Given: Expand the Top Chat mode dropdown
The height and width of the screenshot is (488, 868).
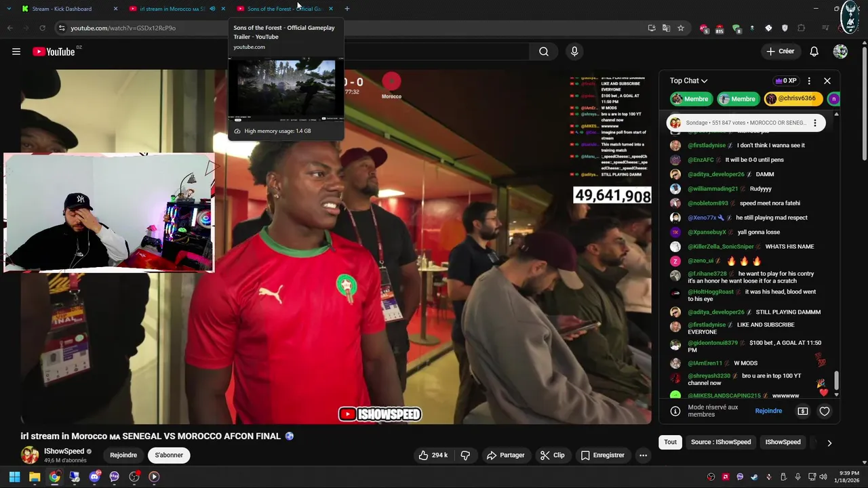Looking at the screenshot, I should click(688, 81).
